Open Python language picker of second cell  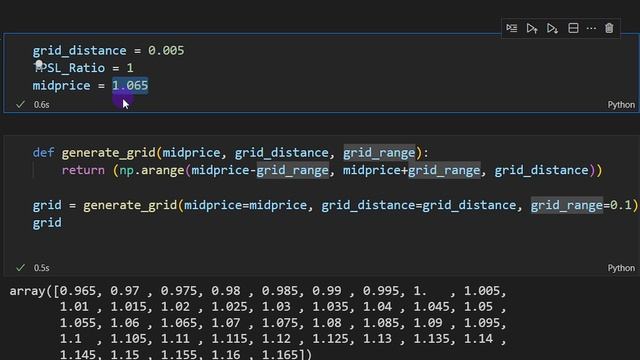point(621,268)
